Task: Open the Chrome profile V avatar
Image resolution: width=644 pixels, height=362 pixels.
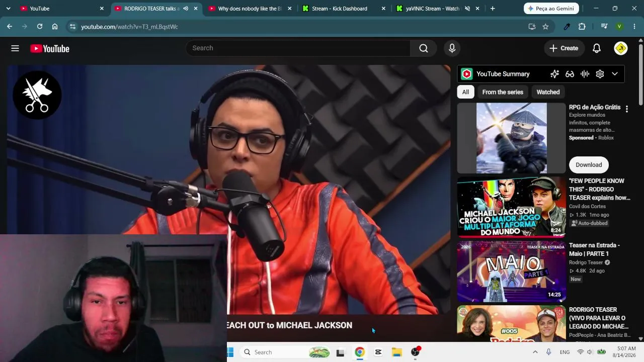Action: [619, 27]
